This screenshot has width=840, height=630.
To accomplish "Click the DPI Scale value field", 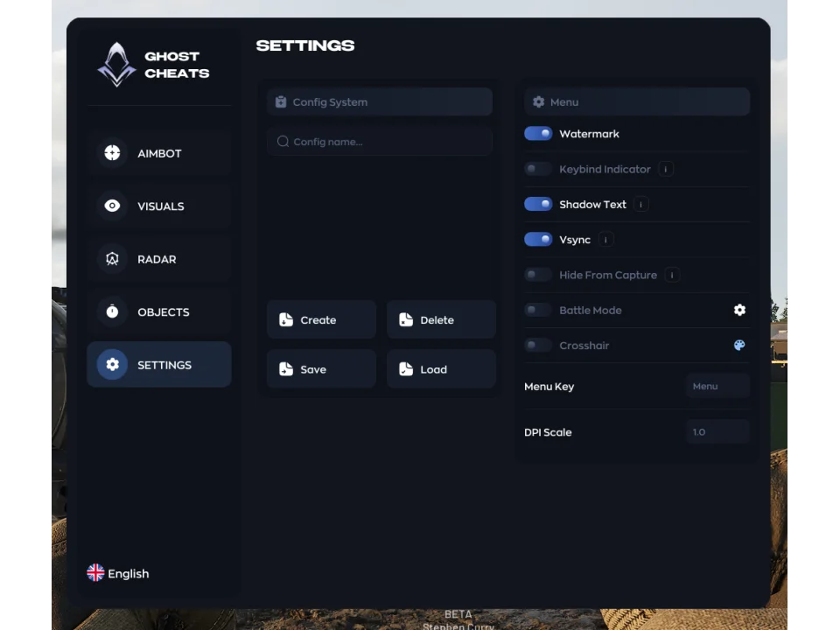I will 717,431.
